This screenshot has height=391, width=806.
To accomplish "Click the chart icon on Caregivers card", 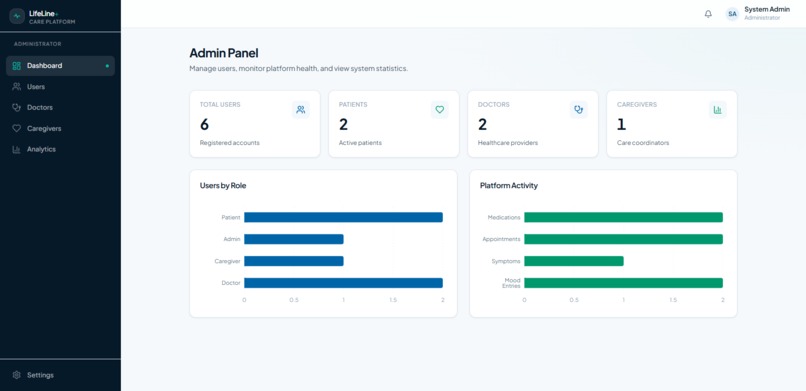I will click(x=718, y=109).
